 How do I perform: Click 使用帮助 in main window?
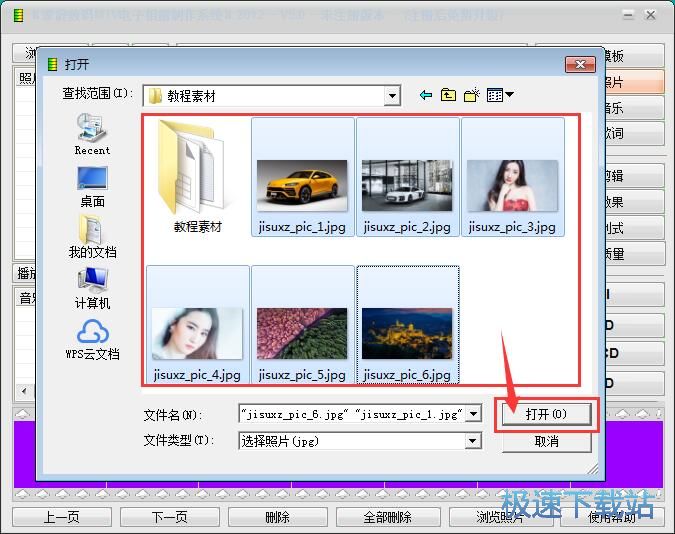coord(611,517)
